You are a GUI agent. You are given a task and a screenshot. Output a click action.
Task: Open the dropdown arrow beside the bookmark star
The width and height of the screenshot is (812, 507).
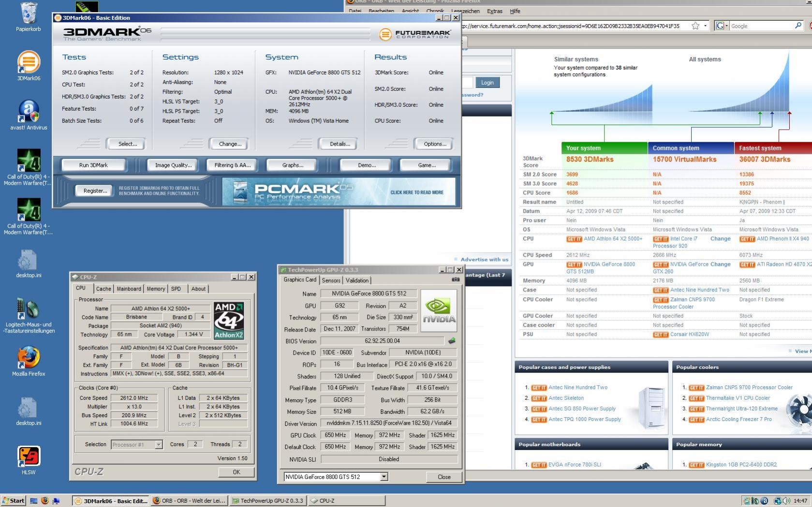point(705,26)
